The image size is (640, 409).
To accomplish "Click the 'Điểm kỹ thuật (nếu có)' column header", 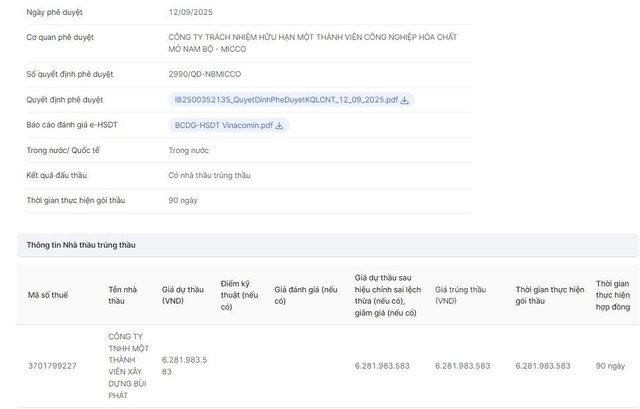I will [x=240, y=294].
